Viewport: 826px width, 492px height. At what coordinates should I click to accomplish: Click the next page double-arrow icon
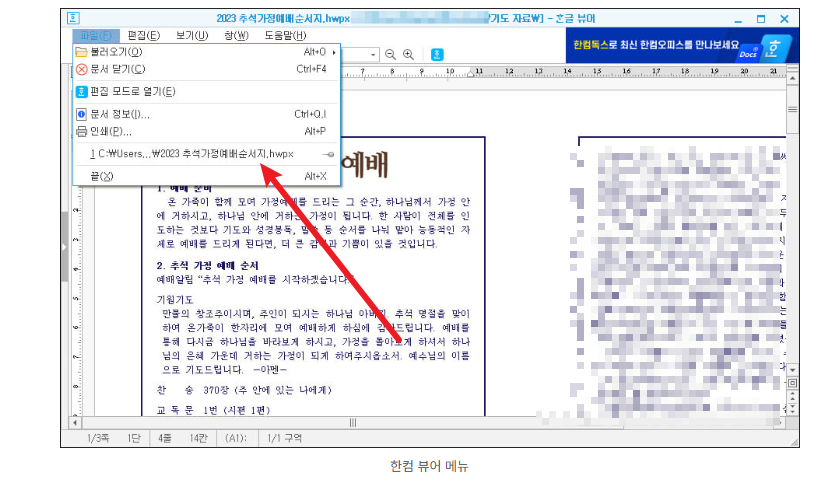tap(792, 408)
